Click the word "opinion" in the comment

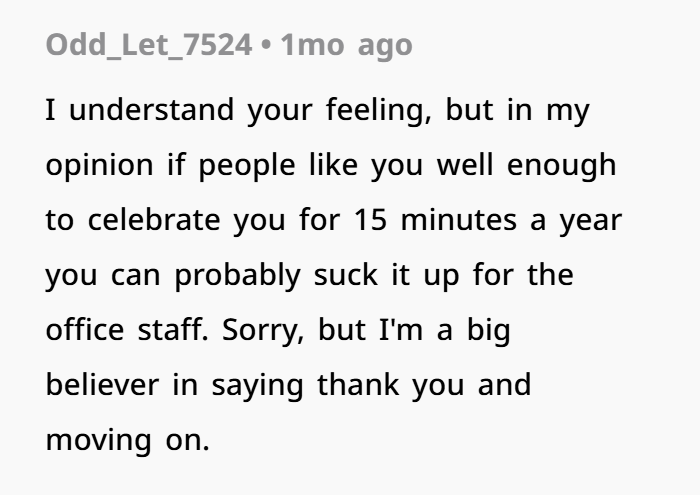point(100,166)
